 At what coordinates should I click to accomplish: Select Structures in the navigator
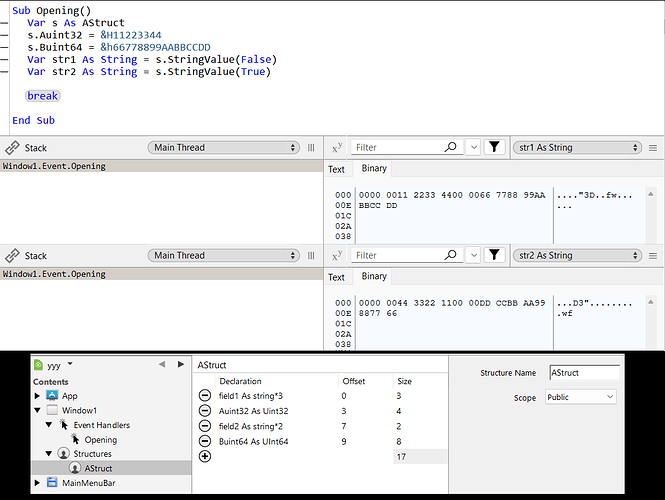click(92, 454)
